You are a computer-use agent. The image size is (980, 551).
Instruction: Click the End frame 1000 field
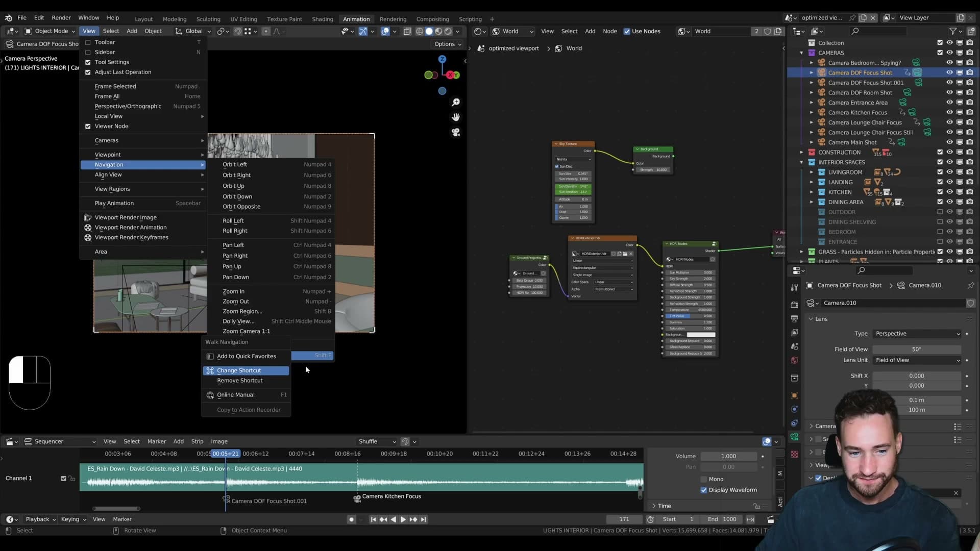click(722, 519)
